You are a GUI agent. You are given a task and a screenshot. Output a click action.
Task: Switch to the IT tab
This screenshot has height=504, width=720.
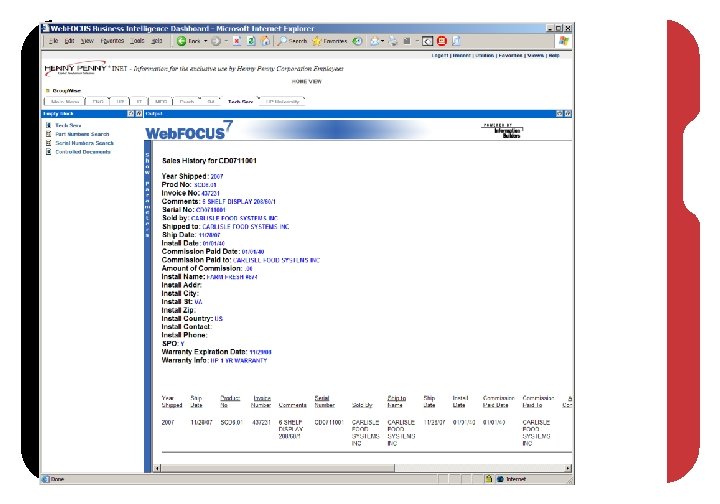coord(139,101)
